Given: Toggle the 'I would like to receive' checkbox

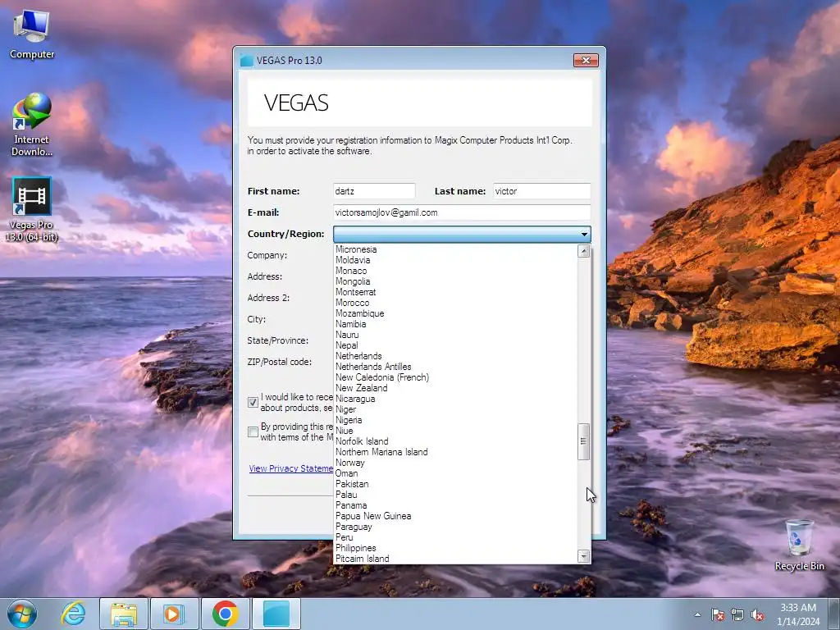Looking at the screenshot, I should (x=253, y=402).
